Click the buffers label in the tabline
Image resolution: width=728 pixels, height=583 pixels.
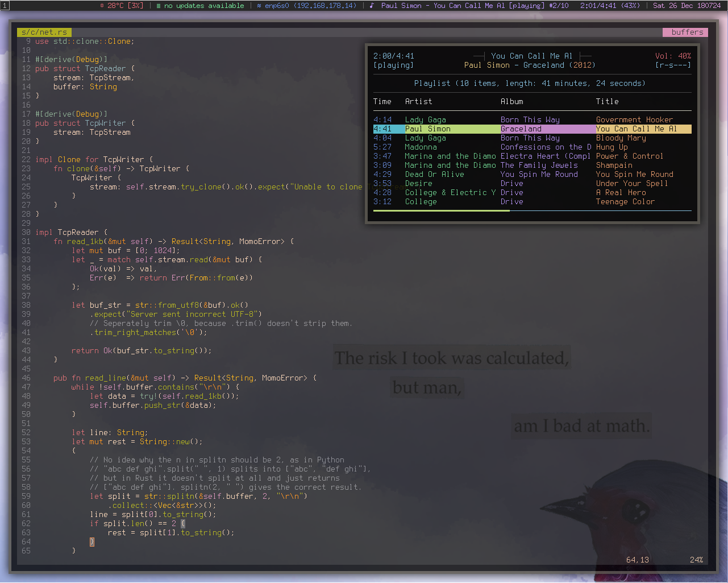(687, 32)
